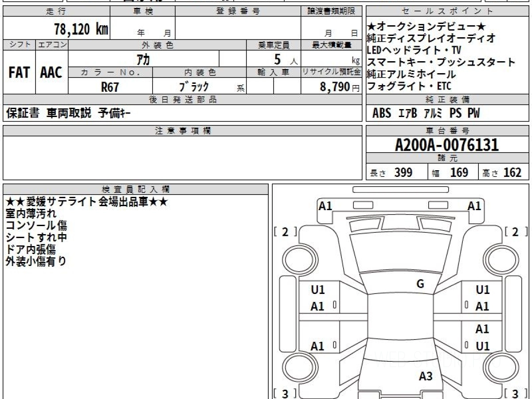The image size is (532, 399).
Task: Click the 車台番号 header
Action: (x=448, y=131)
